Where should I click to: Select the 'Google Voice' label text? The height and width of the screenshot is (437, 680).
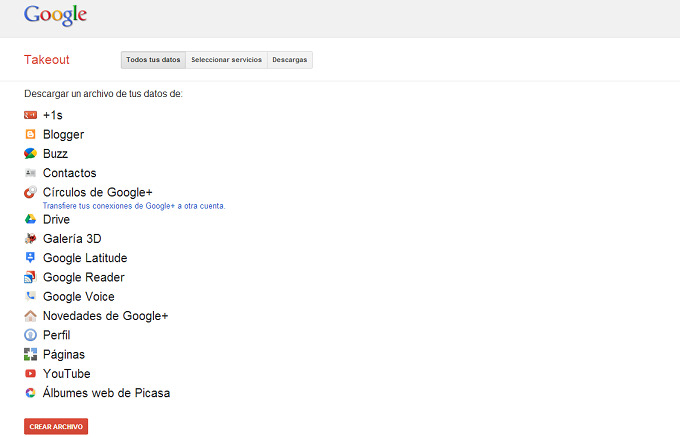[79, 297]
